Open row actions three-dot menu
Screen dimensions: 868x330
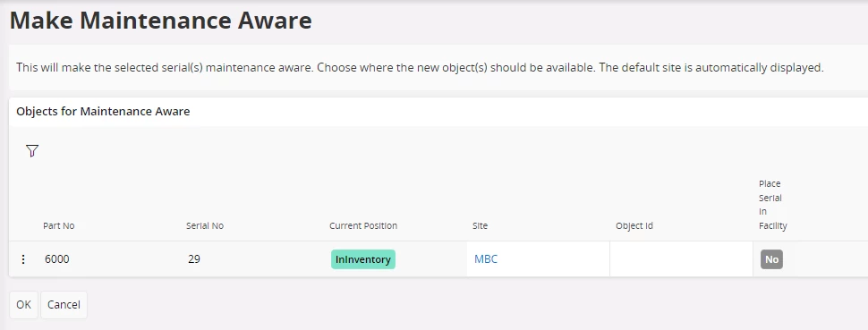click(23, 259)
